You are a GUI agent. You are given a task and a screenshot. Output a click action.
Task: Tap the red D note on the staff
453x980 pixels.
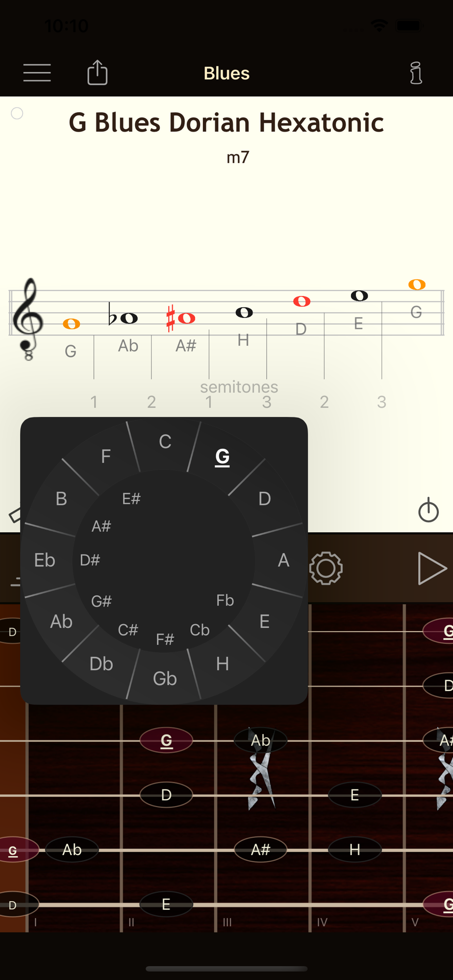click(302, 301)
